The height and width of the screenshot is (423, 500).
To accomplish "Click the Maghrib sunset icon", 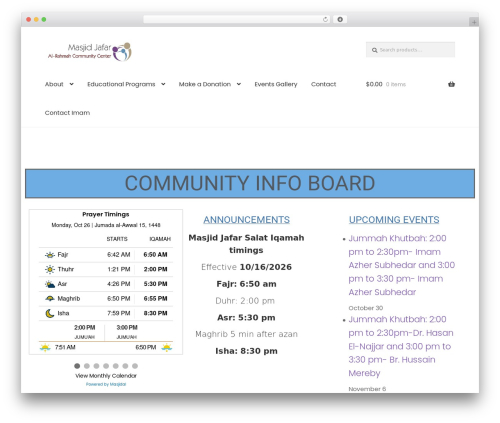I will pos(50,298).
